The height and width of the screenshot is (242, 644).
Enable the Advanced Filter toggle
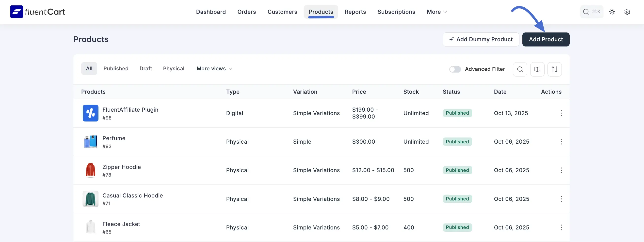[454, 69]
